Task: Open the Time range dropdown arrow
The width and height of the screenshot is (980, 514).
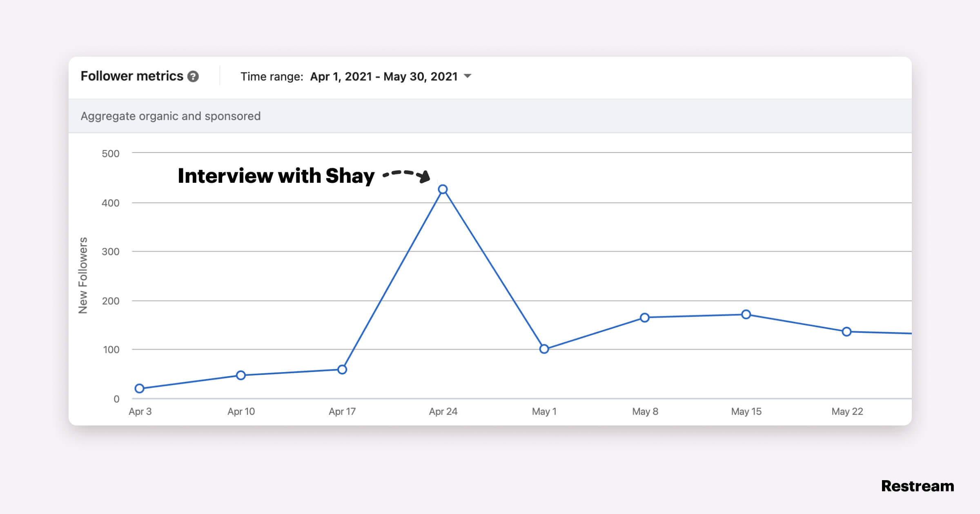Action: coord(468,76)
